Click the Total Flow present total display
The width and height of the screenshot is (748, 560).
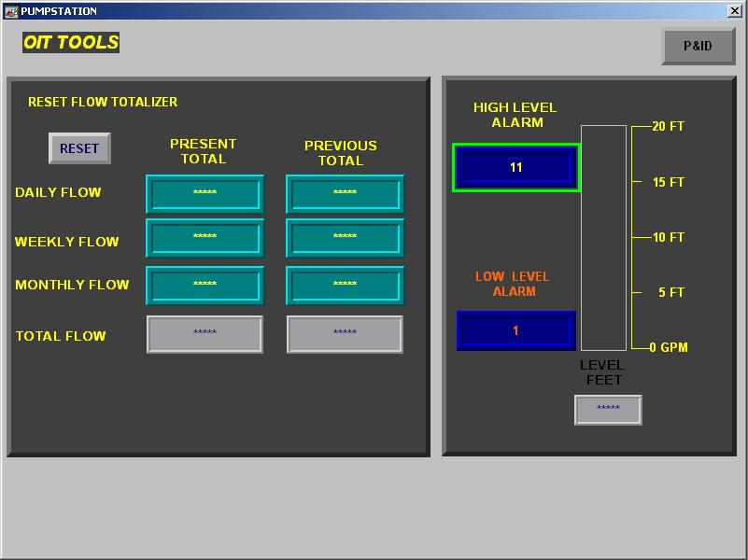pos(205,334)
